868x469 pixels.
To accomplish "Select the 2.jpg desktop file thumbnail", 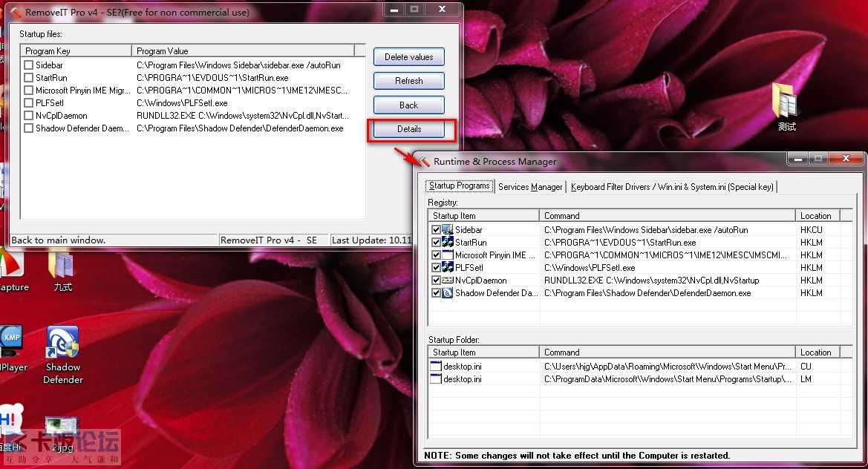I will 62,434.
